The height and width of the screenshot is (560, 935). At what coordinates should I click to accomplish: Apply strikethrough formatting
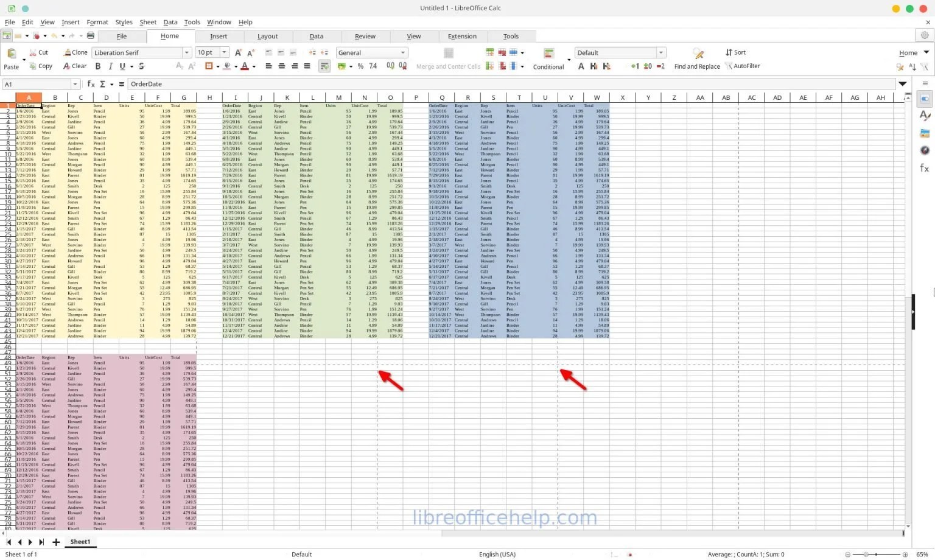click(141, 66)
